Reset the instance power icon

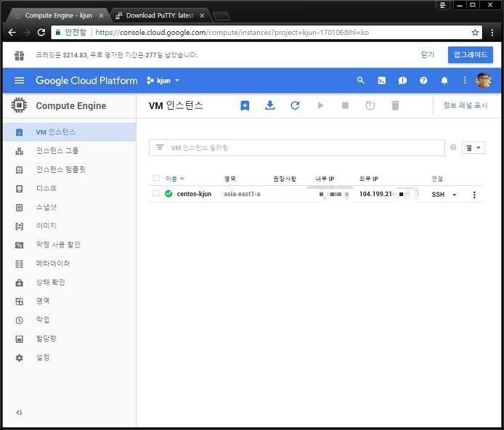[x=370, y=105]
